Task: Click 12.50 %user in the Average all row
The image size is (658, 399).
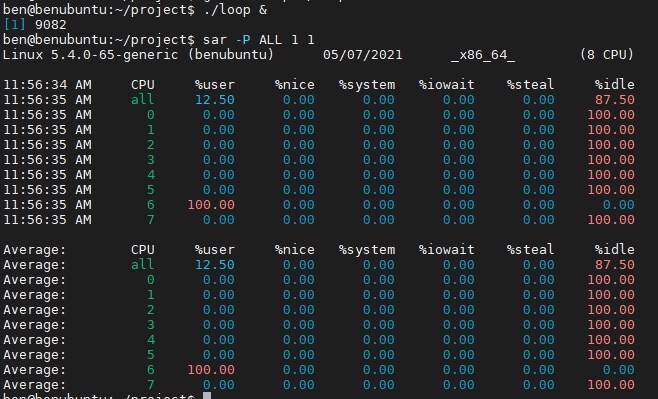Action: coord(215,265)
